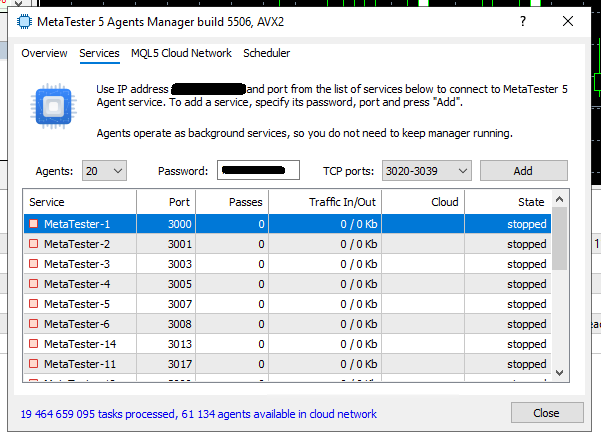
Task: Click the MetaTester-11 service status icon
Action: tap(34, 364)
